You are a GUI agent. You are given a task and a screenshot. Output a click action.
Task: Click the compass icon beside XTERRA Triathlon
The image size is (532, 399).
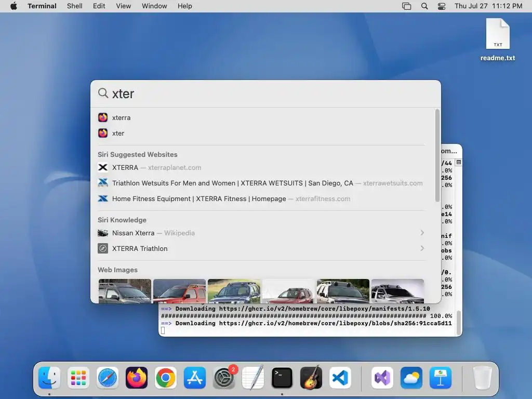click(103, 248)
